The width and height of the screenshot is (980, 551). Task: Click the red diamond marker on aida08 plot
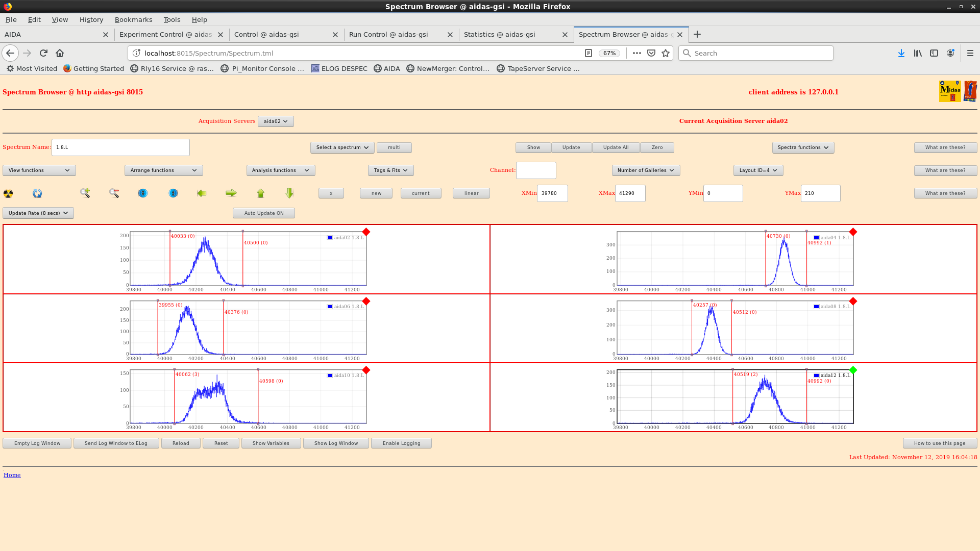853,301
